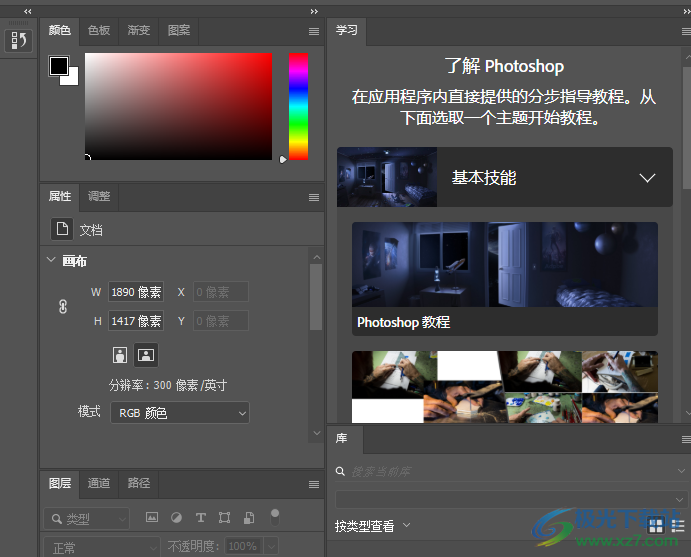
Task: Select the black foreground color swatch
Action: pyautogui.click(x=59, y=66)
